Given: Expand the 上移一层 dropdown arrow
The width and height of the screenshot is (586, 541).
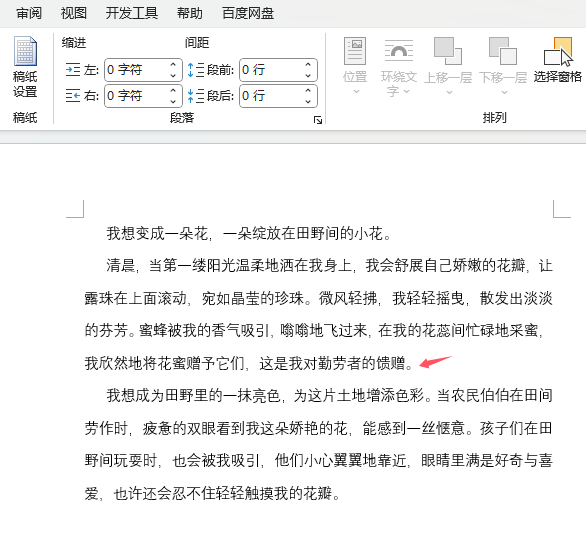Looking at the screenshot, I should [450, 92].
